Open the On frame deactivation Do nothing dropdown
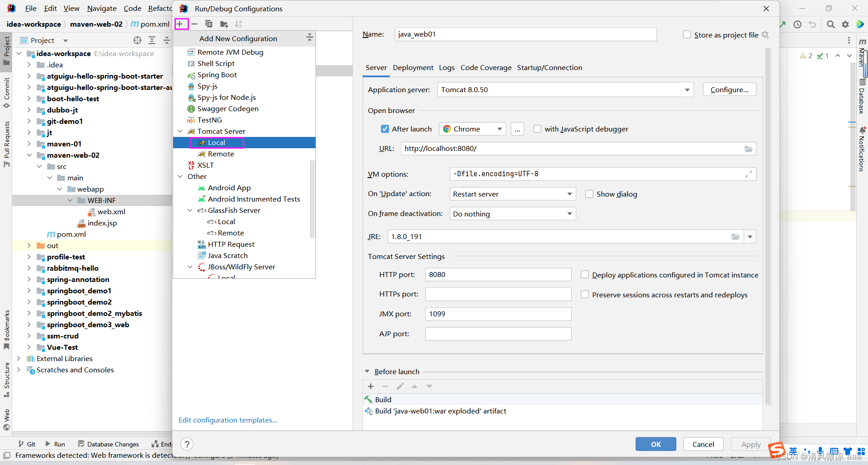868x465 pixels. tap(513, 214)
